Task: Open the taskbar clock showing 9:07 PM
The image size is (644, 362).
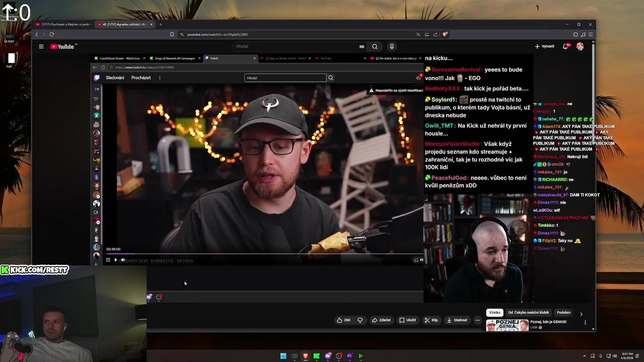Action: (627, 356)
